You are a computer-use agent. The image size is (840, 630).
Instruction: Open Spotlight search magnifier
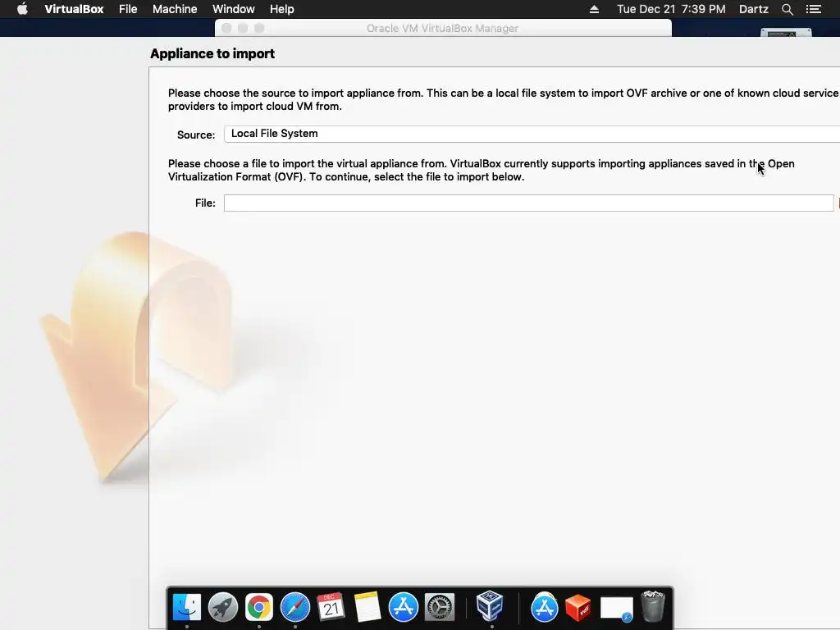pyautogui.click(x=787, y=9)
